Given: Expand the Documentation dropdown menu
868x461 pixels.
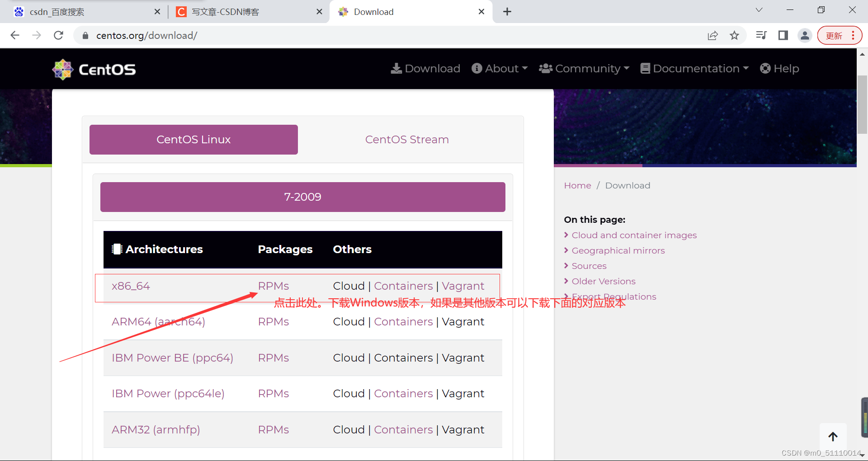Looking at the screenshot, I should tap(694, 69).
